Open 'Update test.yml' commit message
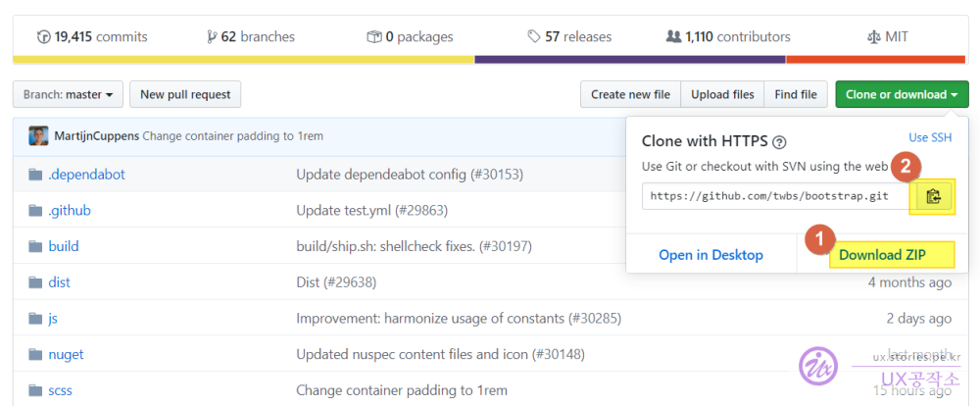Image resolution: width=980 pixels, height=406 pixels. coord(371,211)
